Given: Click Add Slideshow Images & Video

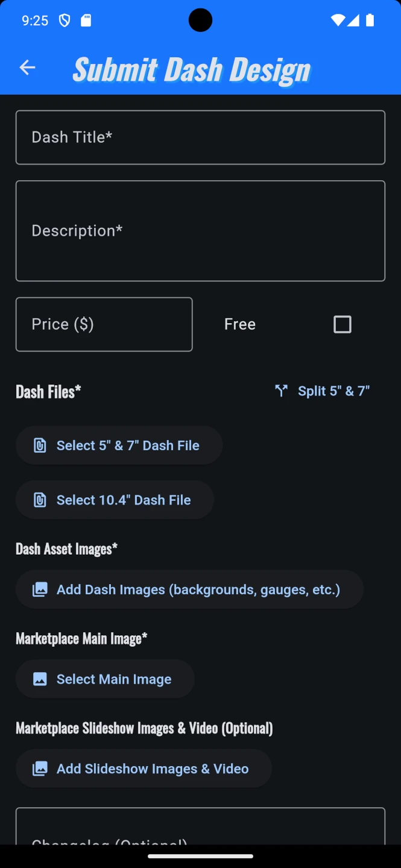Looking at the screenshot, I should coord(144,768).
